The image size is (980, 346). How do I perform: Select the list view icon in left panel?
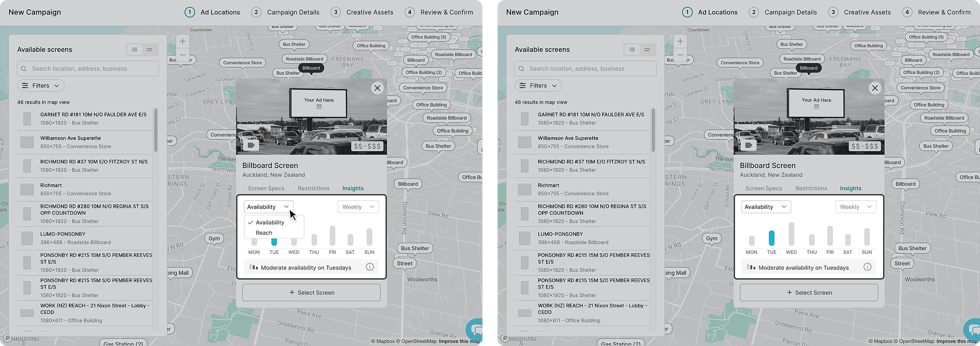click(x=134, y=50)
